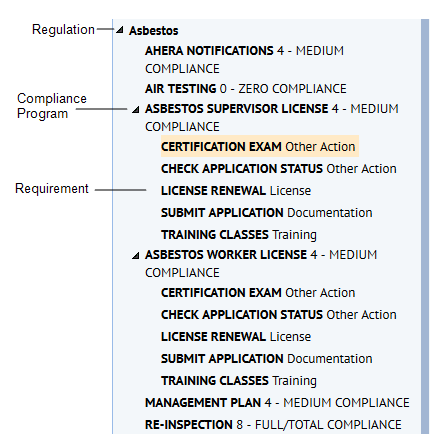Viewport: 430px width, 434px height.
Task: Select CHECK APPLICATION STATUS under Worker License
Action: click(279, 315)
